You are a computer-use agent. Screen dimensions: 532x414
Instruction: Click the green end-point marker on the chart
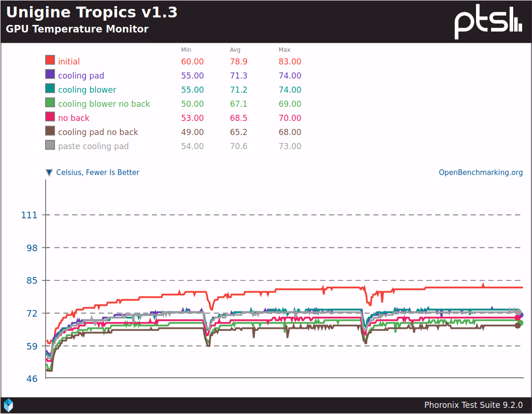tap(520, 323)
